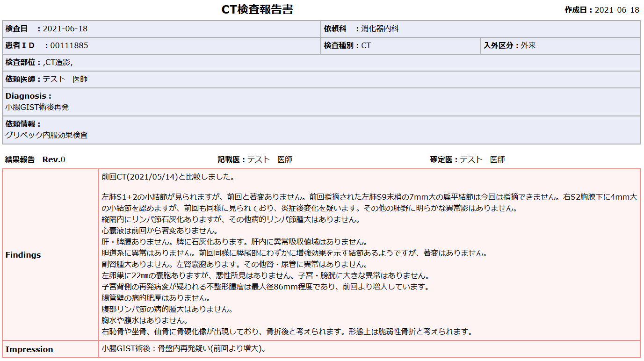The image size is (644, 361).
Task: Click the Impression row header
Action: pyautogui.click(x=29, y=349)
